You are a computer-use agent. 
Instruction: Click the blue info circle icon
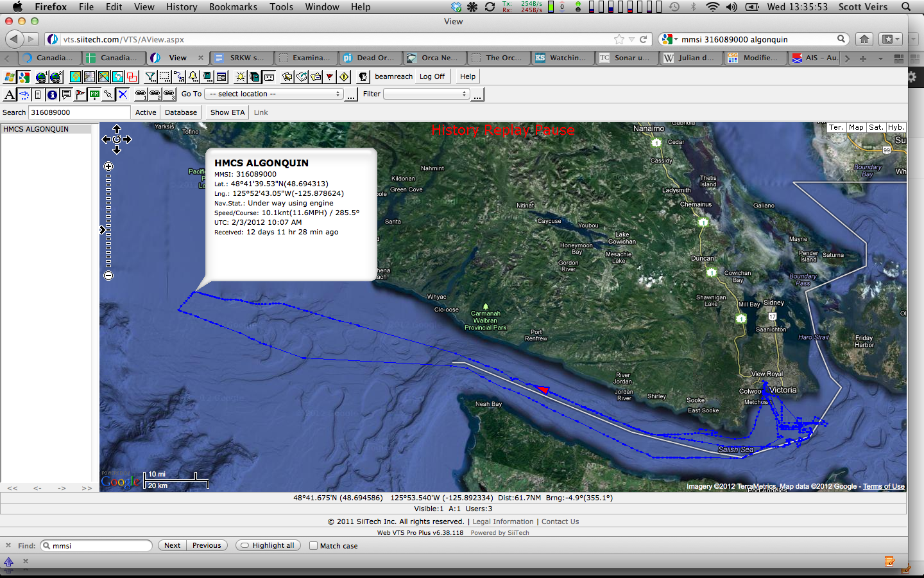[x=52, y=94]
